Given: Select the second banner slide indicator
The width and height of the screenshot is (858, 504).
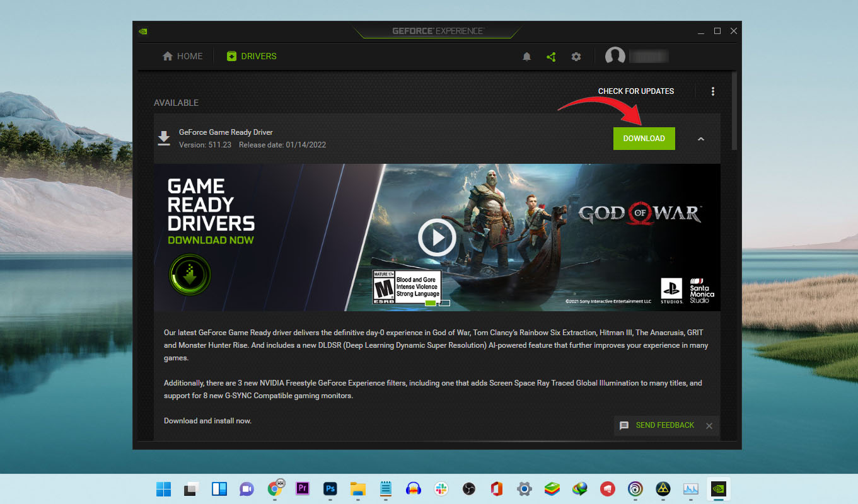Looking at the screenshot, I should (444, 303).
